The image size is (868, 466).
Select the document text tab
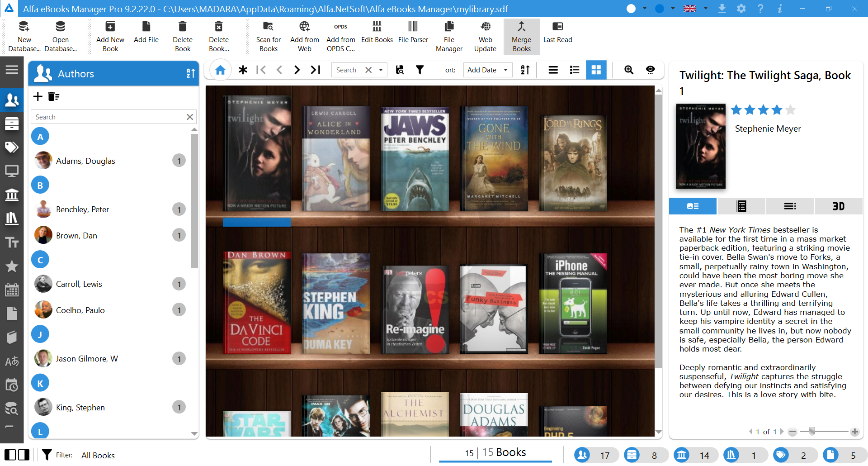click(741, 206)
